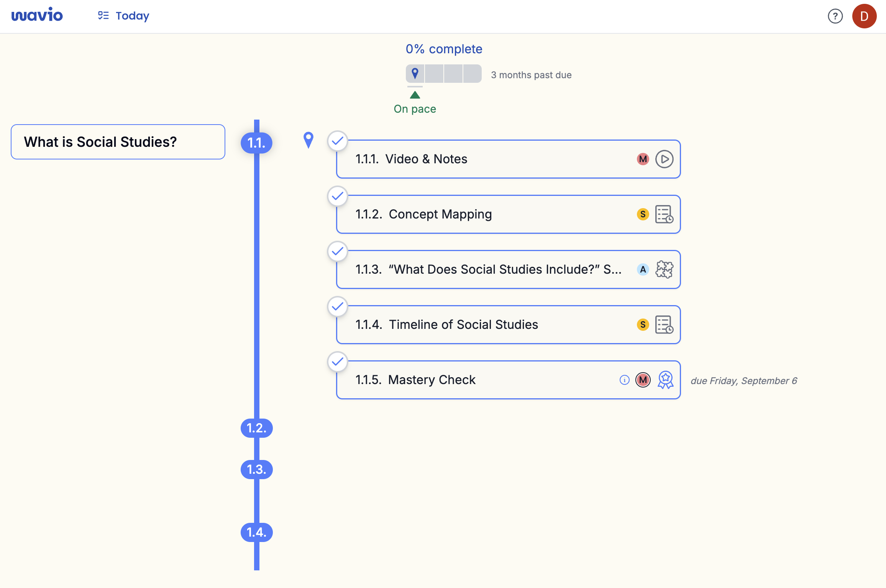The height and width of the screenshot is (588, 886).
Task: Open the help question mark icon
Action: click(x=835, y=16)
